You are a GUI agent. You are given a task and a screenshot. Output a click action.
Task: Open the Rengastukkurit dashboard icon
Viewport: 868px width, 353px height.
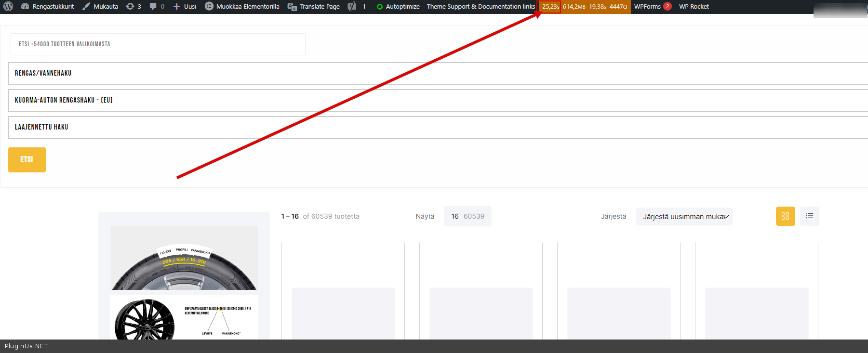click(x=25, y=7)
